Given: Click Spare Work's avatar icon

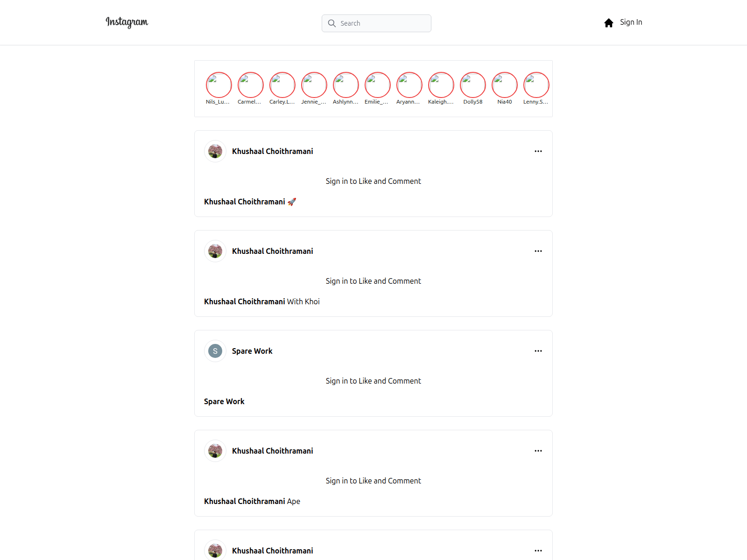Looking at the screenshot, I should [x=215, y=351].
